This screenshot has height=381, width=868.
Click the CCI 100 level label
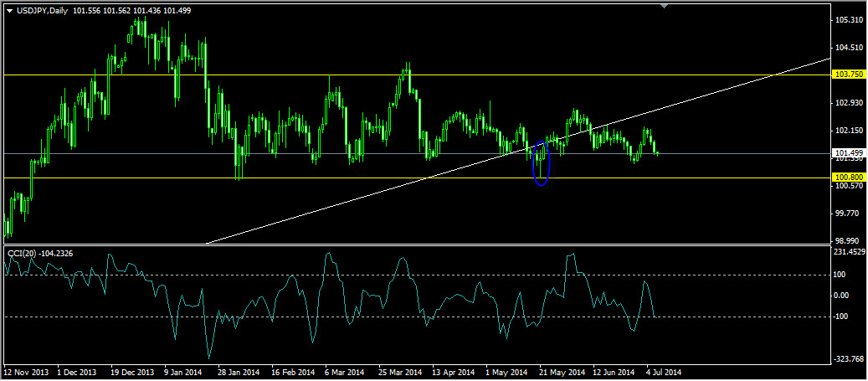coord(839,274)
